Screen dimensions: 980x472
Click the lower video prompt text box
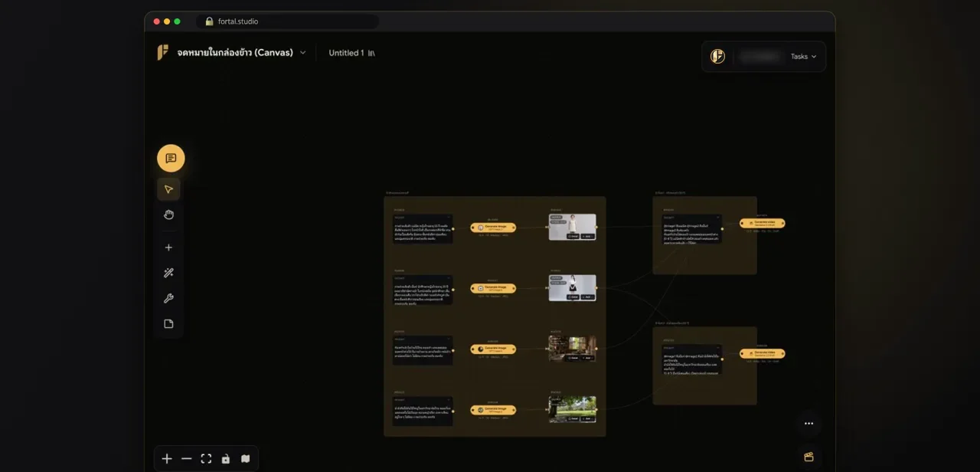pyautogui.click(x=692, y=359)
